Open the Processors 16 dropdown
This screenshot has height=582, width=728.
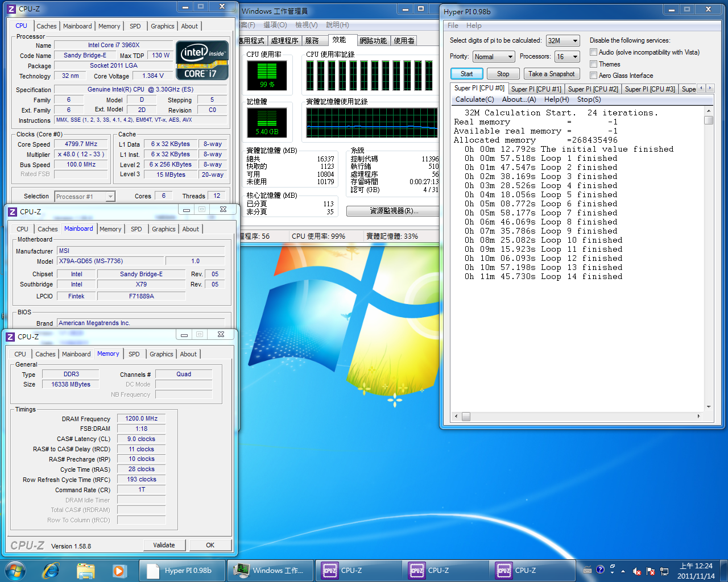tap(568, 56)
